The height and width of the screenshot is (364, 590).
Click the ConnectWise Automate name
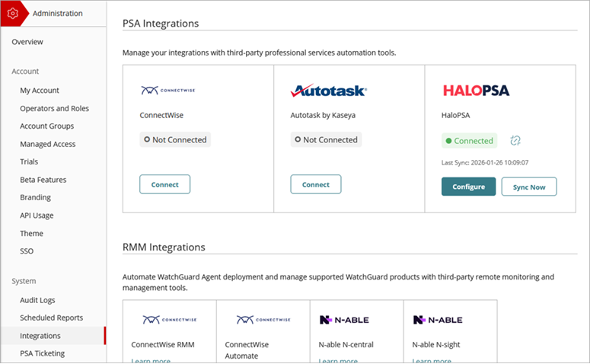pos(247,350)
